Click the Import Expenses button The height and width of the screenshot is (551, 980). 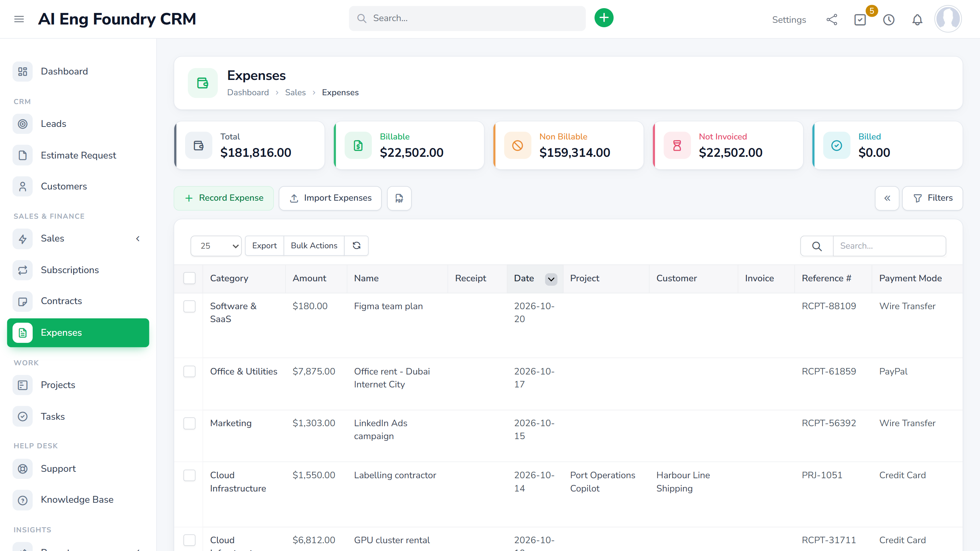tap(330, 198)
